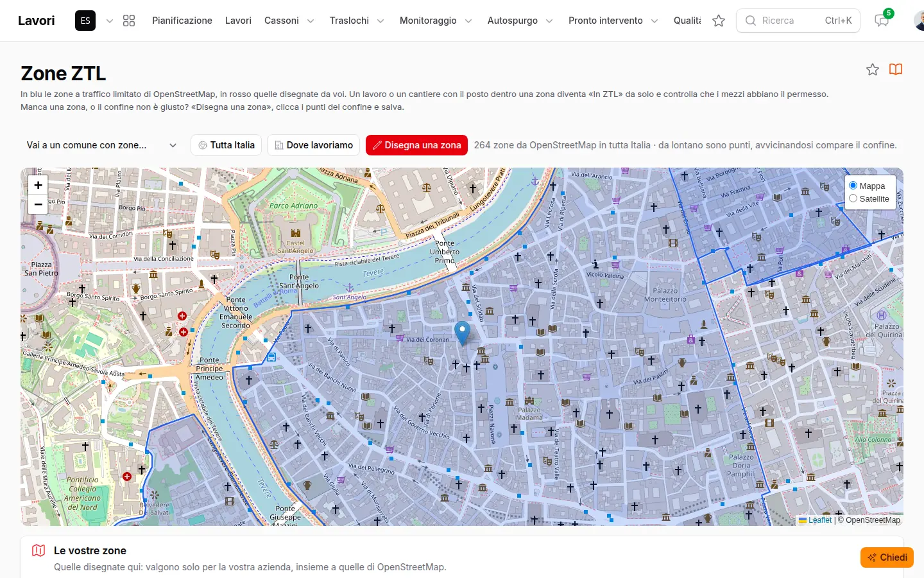Image resolution: width=924 pixels, height=578 pixels.
Task: Open the OpenStreetMap attribution link
Action: 873,520
